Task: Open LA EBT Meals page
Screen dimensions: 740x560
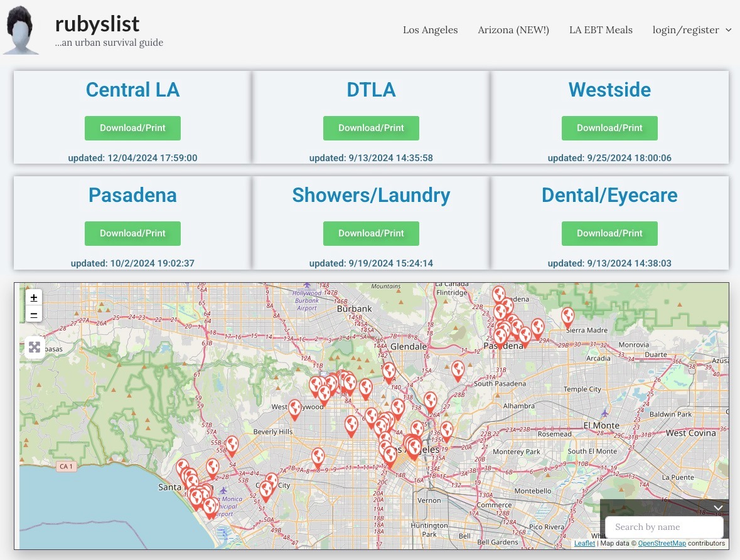Action: pyautogui.click(x=601, y=30)
